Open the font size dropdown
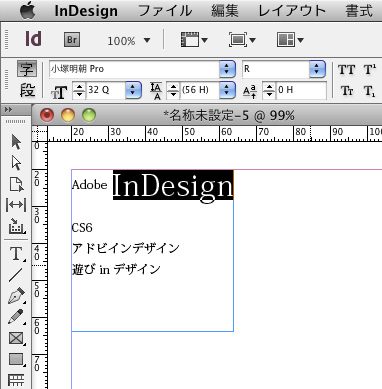 pos(133,90)
